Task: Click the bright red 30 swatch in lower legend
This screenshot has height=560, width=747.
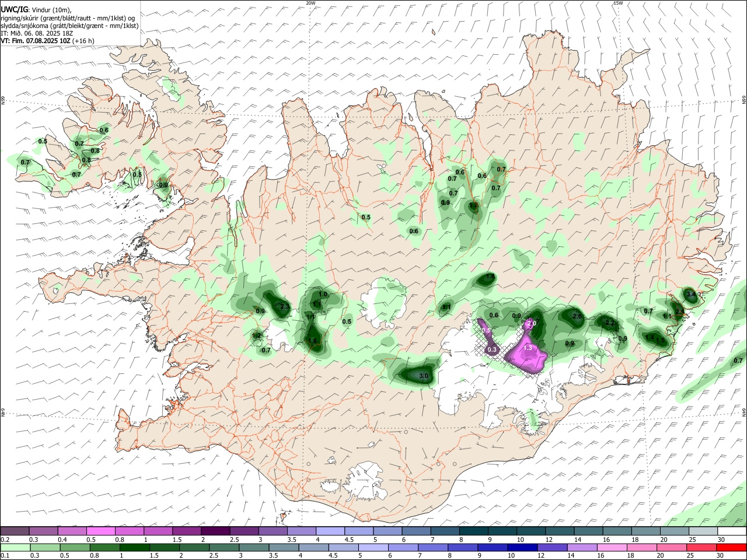Action: pyautogui.click(x=731, y=547)
